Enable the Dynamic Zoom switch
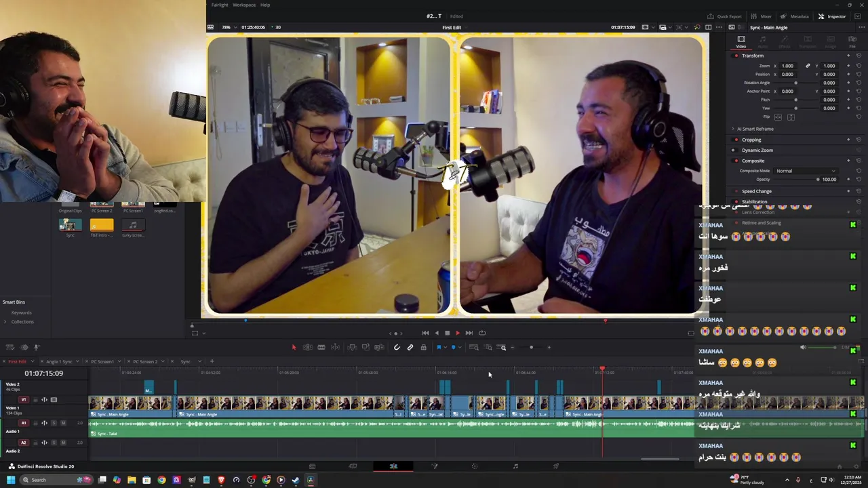Viewport: 868px width, 488px height. [x=736, y=150]
